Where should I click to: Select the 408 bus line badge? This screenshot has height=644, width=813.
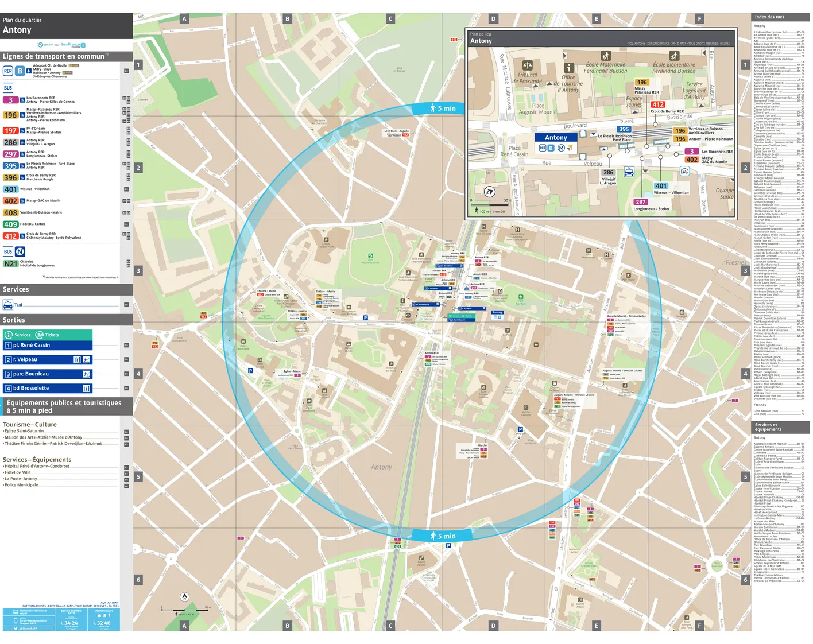coord(10,213)
